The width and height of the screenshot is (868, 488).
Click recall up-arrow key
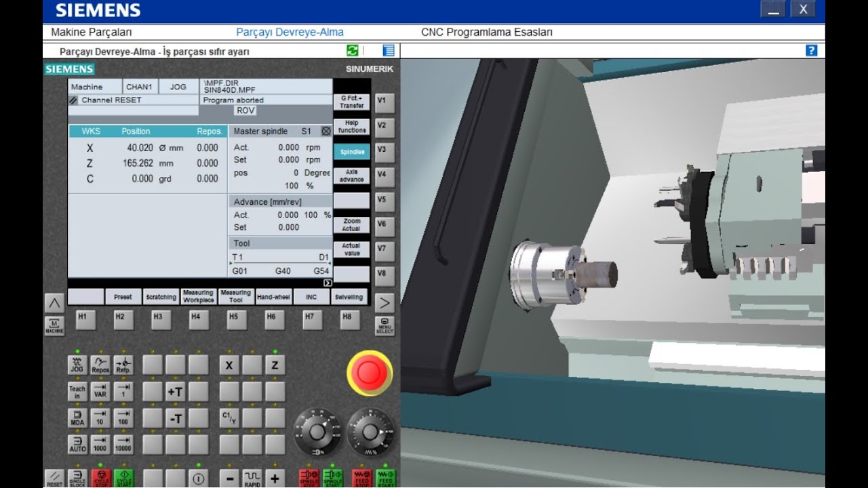tap(54, 303)
